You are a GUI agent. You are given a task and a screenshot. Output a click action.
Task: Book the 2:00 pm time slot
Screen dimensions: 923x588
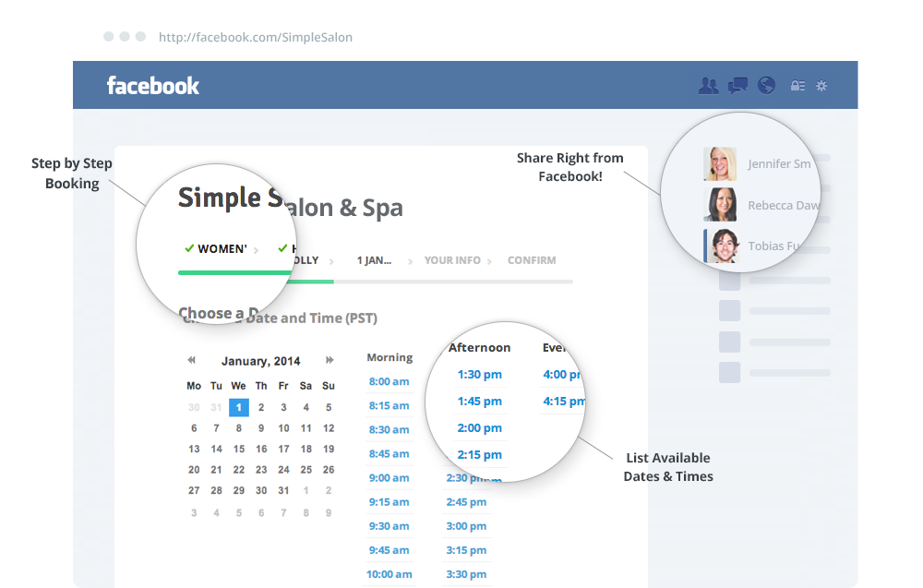point(480,428)
